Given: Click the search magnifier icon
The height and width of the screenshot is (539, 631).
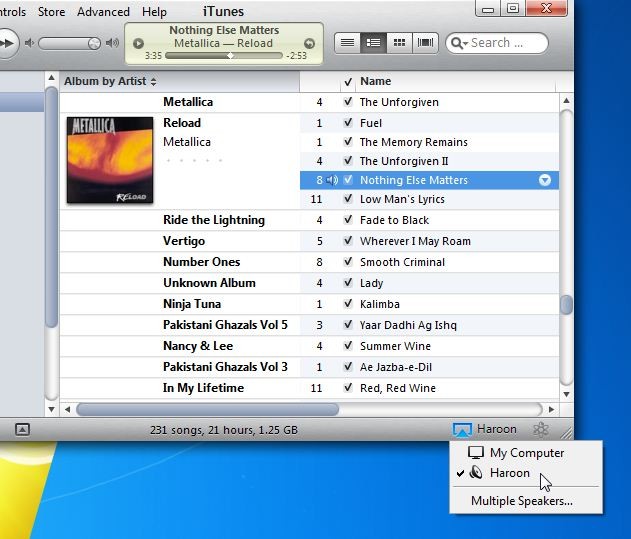Looking at the screenshot, I should click(459, 43).
